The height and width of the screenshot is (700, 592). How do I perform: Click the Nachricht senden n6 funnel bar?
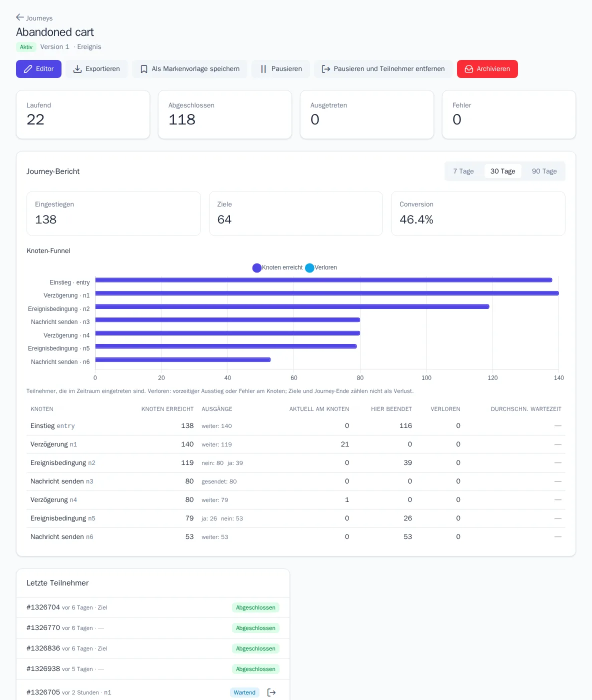183,359
